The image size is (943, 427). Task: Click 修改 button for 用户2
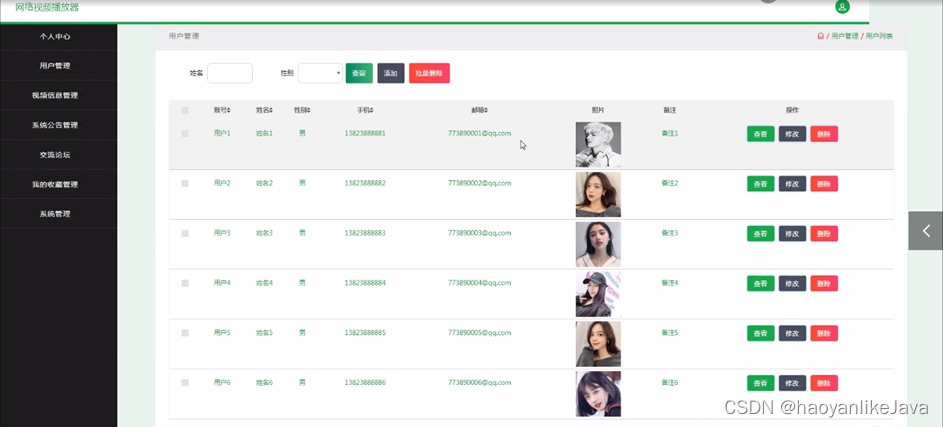793,184
